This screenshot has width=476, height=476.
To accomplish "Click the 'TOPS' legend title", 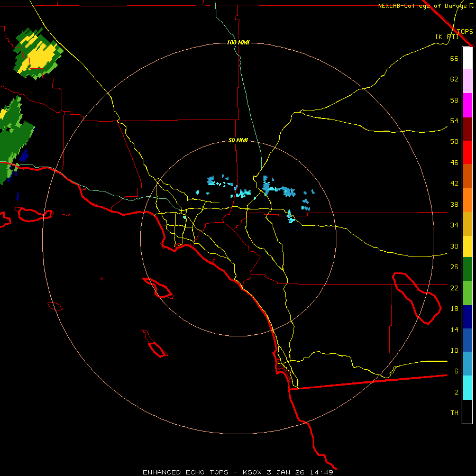I will point(465,31).
